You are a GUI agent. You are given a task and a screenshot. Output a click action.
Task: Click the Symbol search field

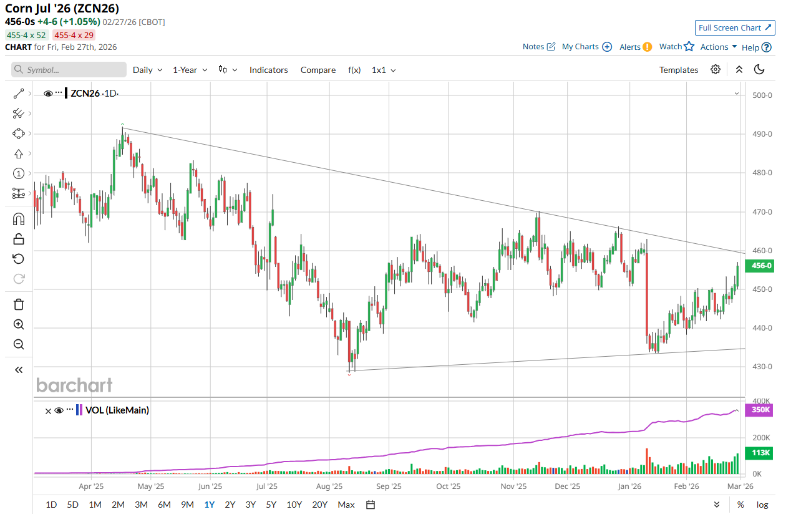[69, 70]
